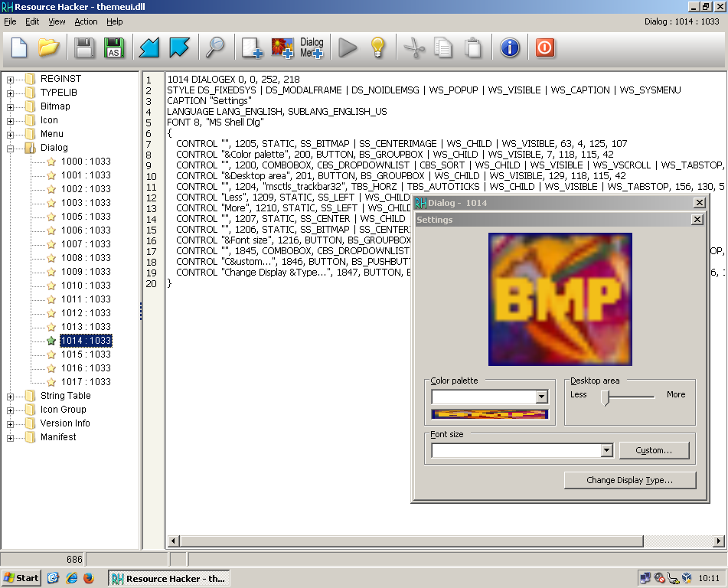Click the New file toolbar icon

click(x=19, y=47)
